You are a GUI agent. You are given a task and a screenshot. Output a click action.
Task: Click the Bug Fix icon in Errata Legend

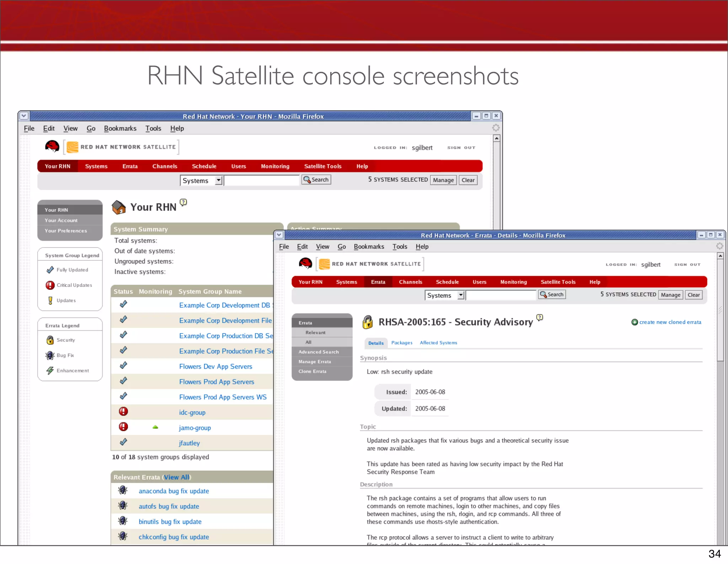tap(50, 355)
